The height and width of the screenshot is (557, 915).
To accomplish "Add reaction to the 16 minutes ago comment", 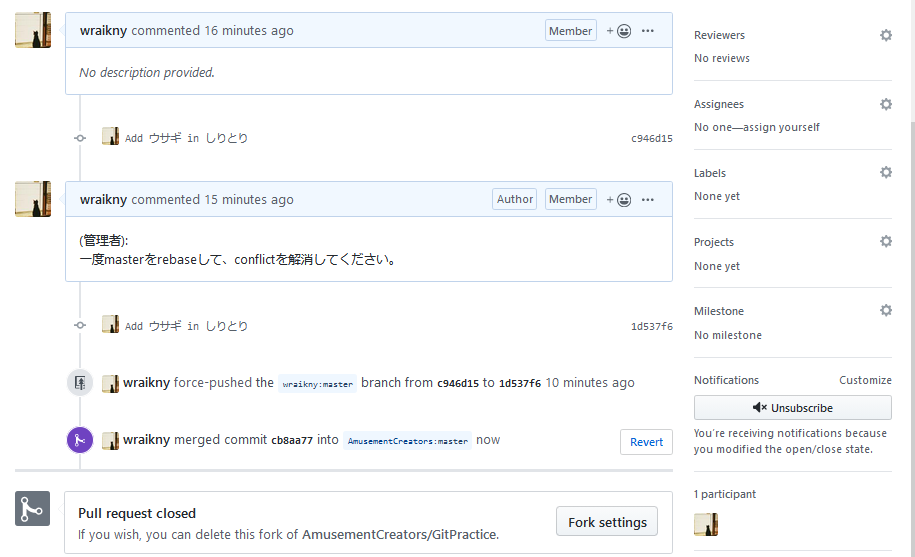I will click(619, 31).
